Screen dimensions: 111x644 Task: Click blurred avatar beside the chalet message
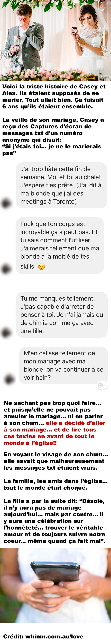tap(6, 203)
